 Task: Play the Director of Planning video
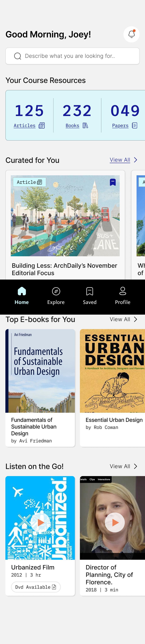[x=115, y=522]
